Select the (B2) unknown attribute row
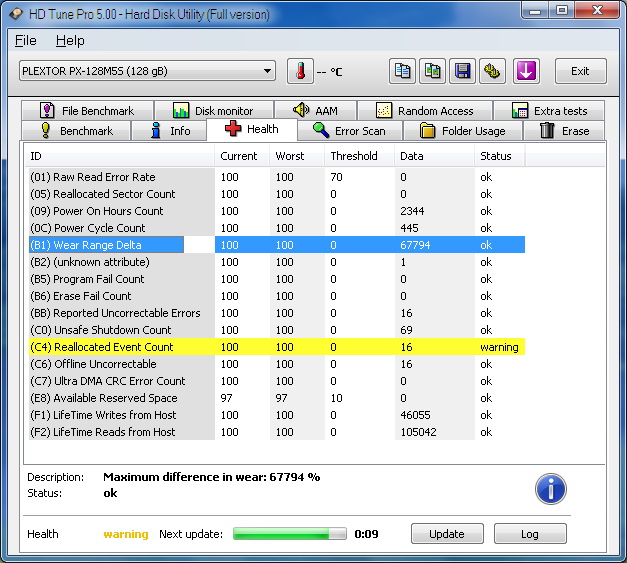The height and width of the screenshot is (563, 627). pos(277,262)
